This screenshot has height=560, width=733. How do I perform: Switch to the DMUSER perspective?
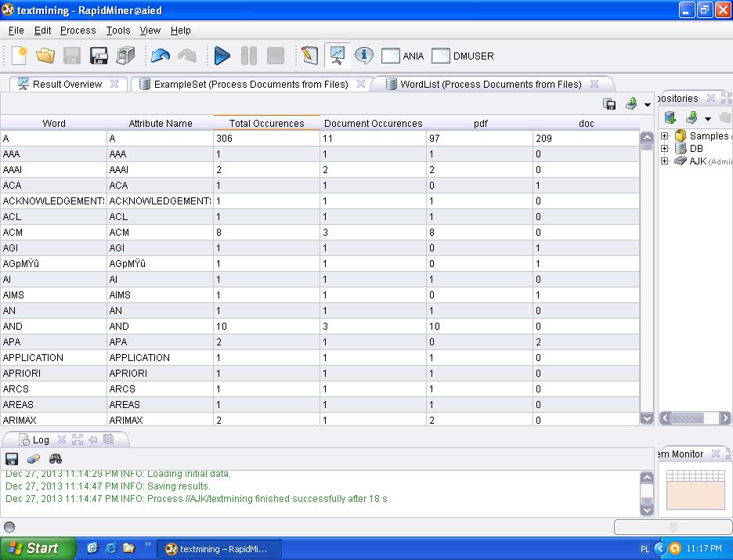462,56
